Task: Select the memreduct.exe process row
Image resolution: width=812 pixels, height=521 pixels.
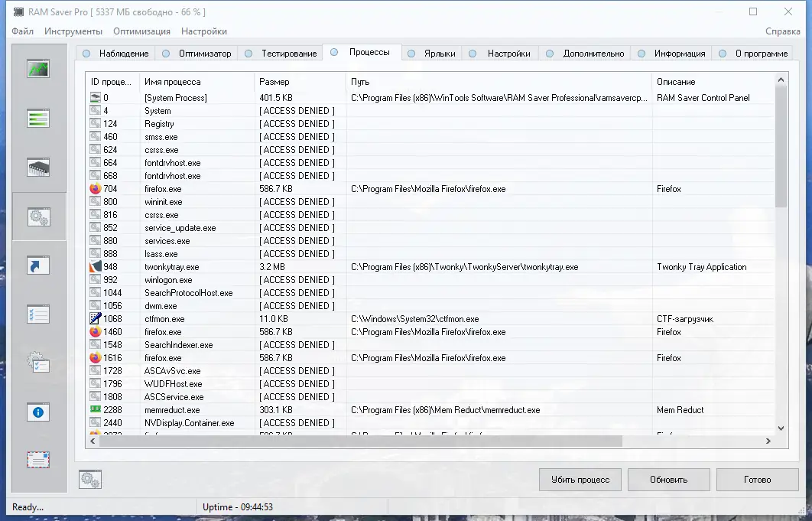Action: (x=430, y=410)
